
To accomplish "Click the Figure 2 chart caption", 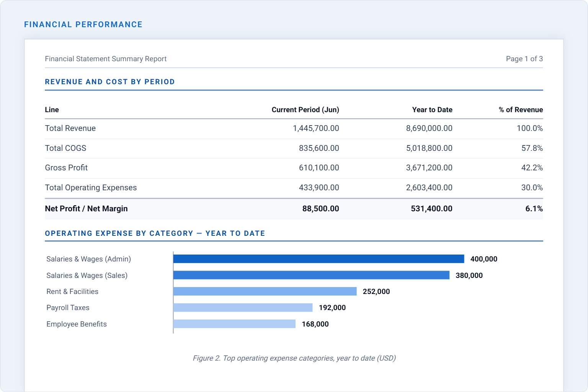I will click(x=294, y=358).
